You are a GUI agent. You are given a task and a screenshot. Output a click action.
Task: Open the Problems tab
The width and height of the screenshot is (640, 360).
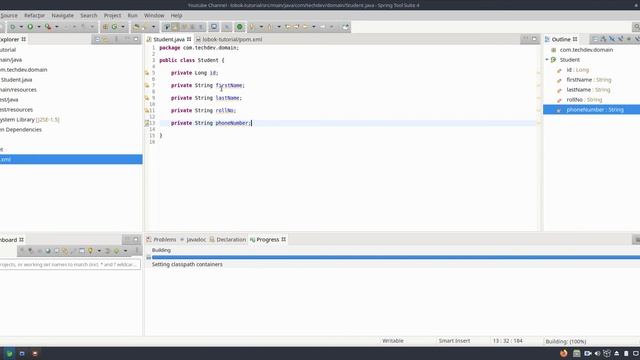click(x=161, y=240)
